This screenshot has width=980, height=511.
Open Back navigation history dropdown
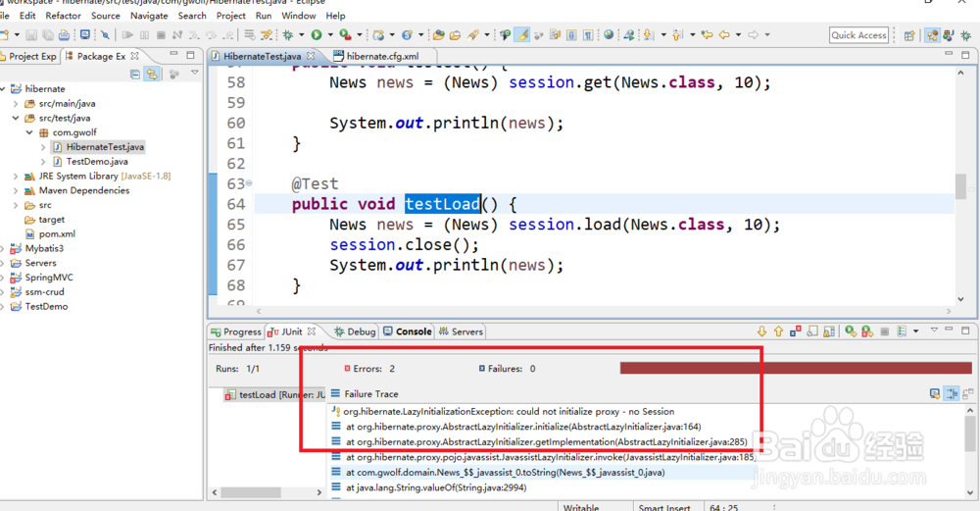[738, 35]
